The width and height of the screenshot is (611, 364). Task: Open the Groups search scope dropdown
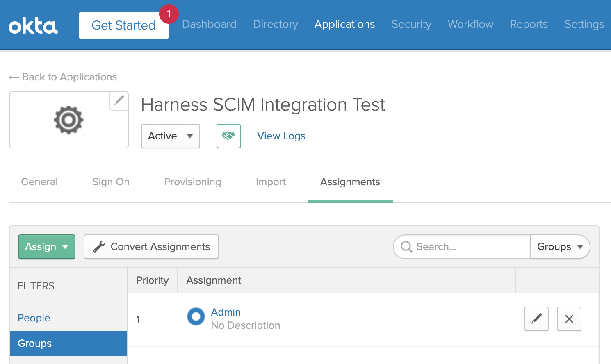[x=560, y=247]
